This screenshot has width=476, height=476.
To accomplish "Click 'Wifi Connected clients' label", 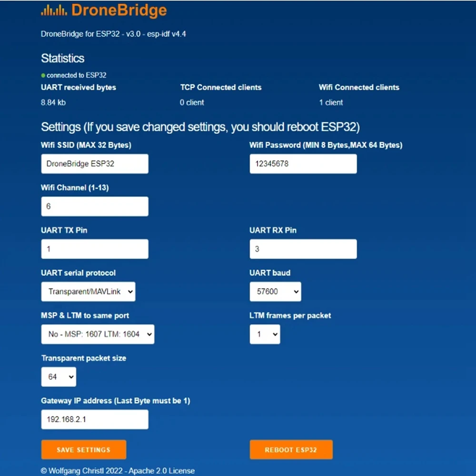I will (x=359, y=88).
